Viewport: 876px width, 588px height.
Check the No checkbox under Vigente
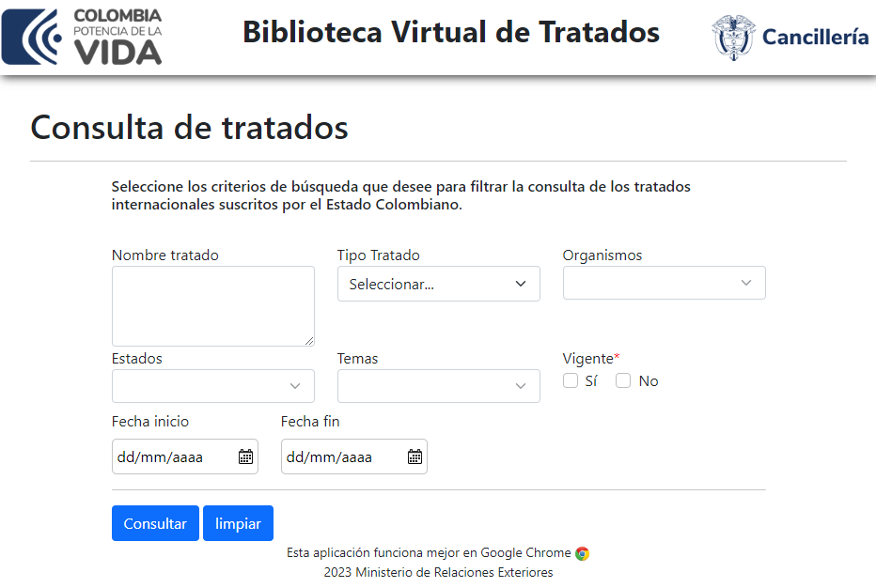623,380
